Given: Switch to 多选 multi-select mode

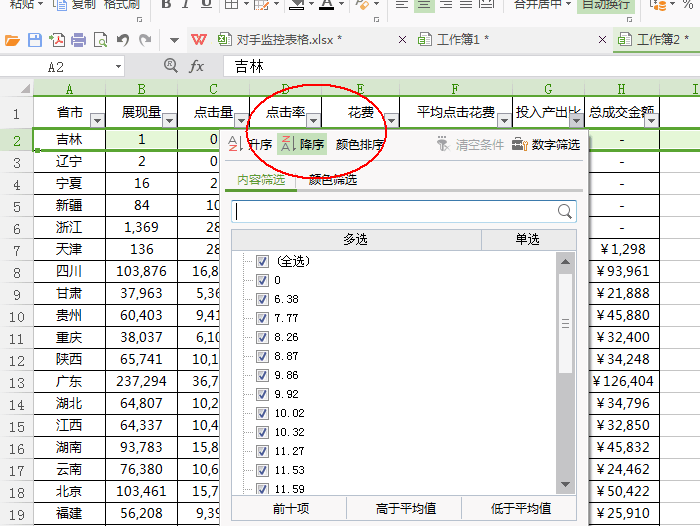Looking at the screenshot, I should [x=356, y=240].
